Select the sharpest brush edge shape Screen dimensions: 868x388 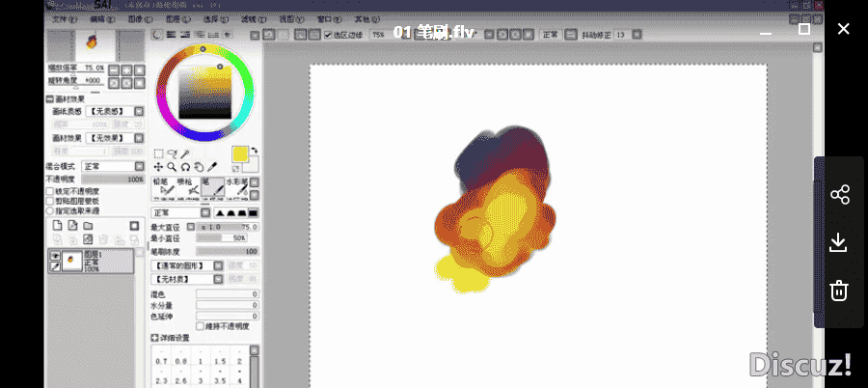click(253, 213)
